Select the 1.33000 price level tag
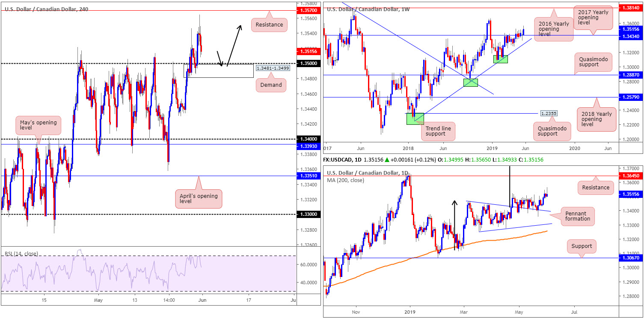This screenshot has width=644, height=318. point(308,214)
